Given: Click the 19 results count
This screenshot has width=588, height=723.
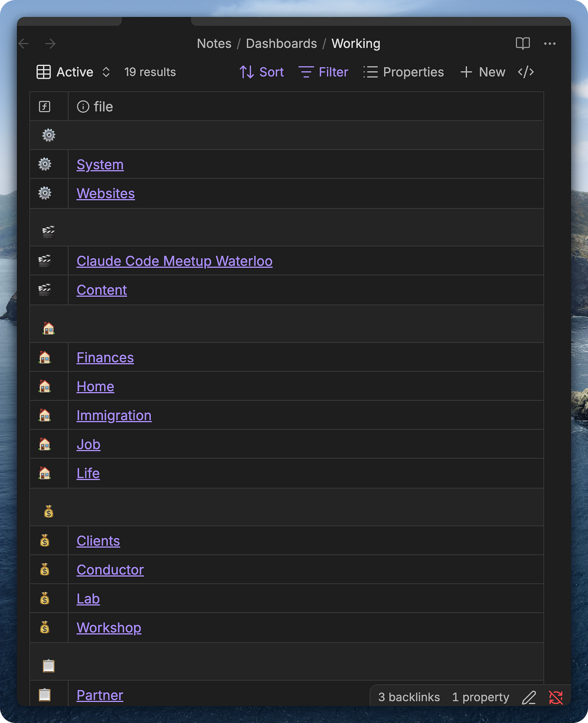Looking at the screenshot, I should tap(150, 72).
